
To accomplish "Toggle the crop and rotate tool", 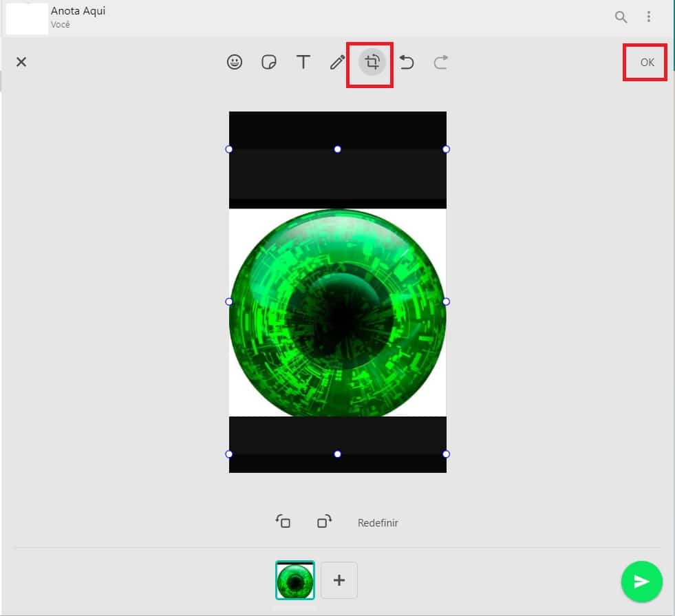I will pos(372,62).
